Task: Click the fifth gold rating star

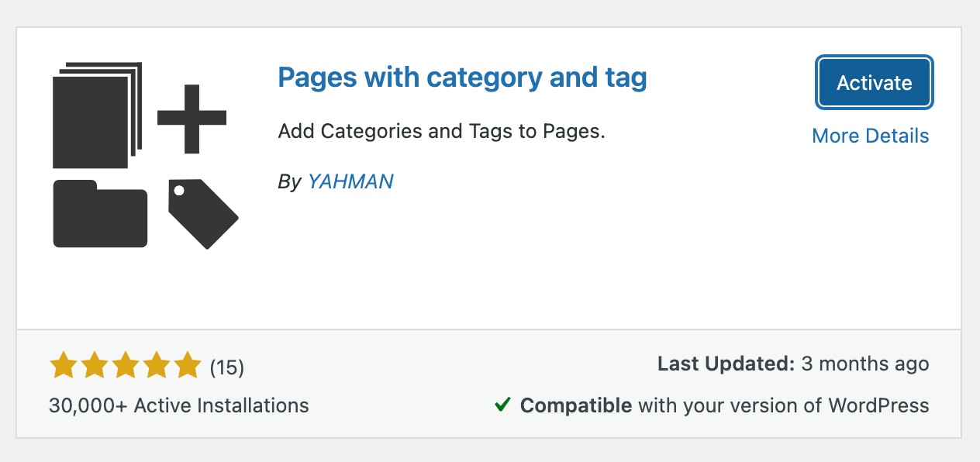Action: click(187, 364)
